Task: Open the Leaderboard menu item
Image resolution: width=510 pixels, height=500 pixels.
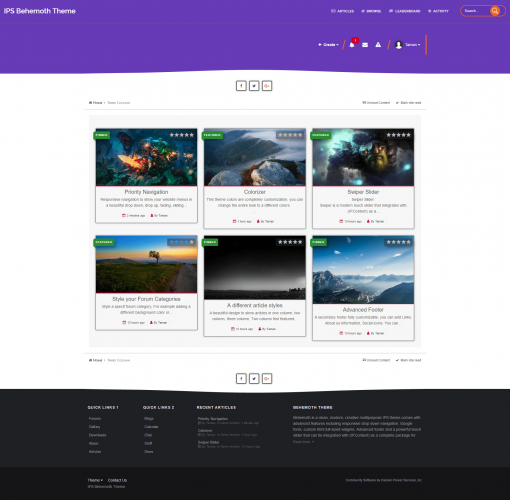Action: coord(405,11)
